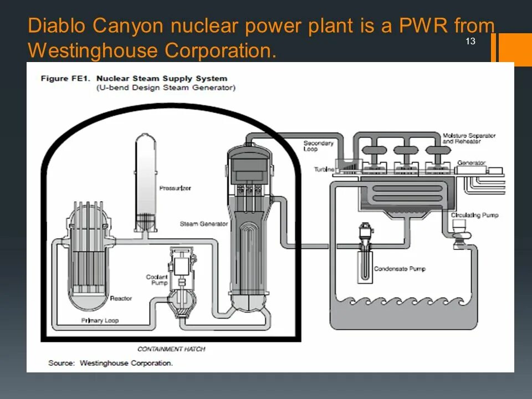Click the 'Reactor' label
Viewport: 532px width, 399px height.
tap(121, 298)
